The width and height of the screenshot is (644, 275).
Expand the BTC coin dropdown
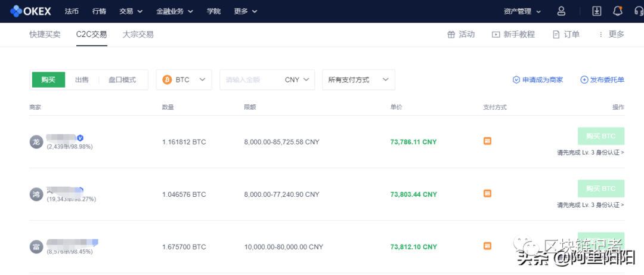coord(184,80)
